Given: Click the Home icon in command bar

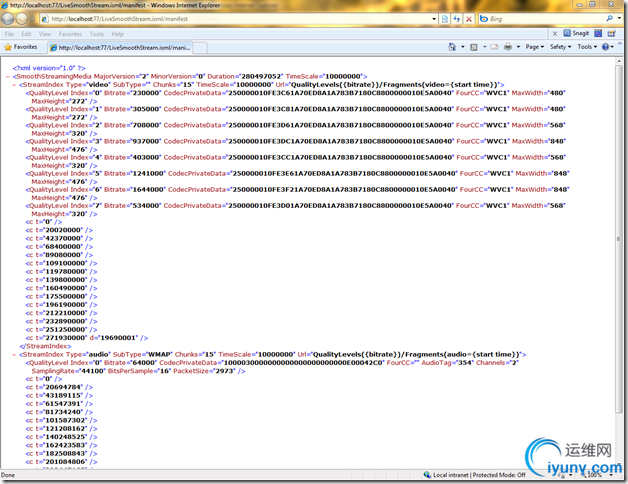Looking at the screenshot, I should tap(452, 47).
